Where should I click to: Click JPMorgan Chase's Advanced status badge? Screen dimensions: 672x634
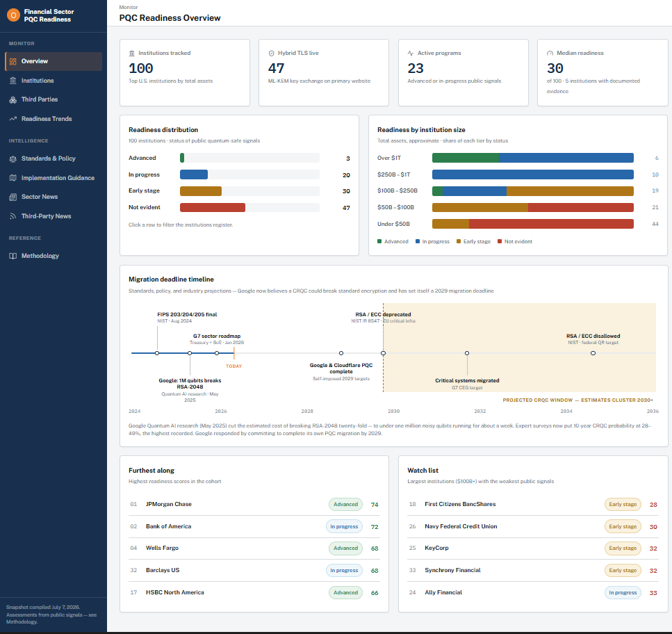tap(345, 505)
